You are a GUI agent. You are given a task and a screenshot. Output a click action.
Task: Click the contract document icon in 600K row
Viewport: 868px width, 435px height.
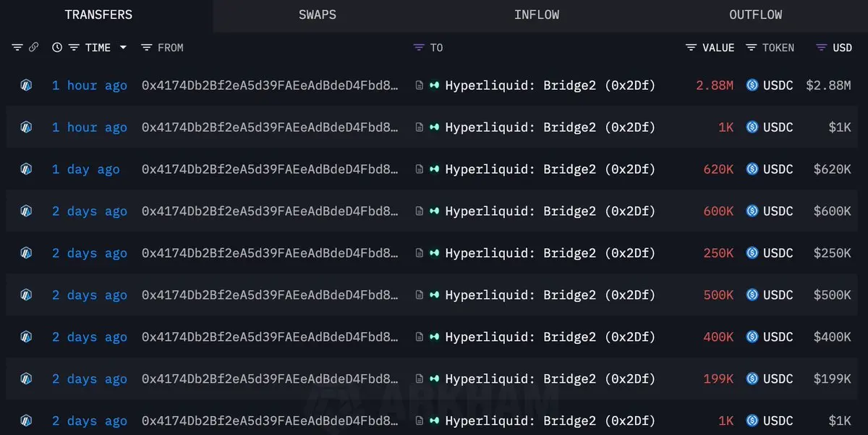point(419,211)
